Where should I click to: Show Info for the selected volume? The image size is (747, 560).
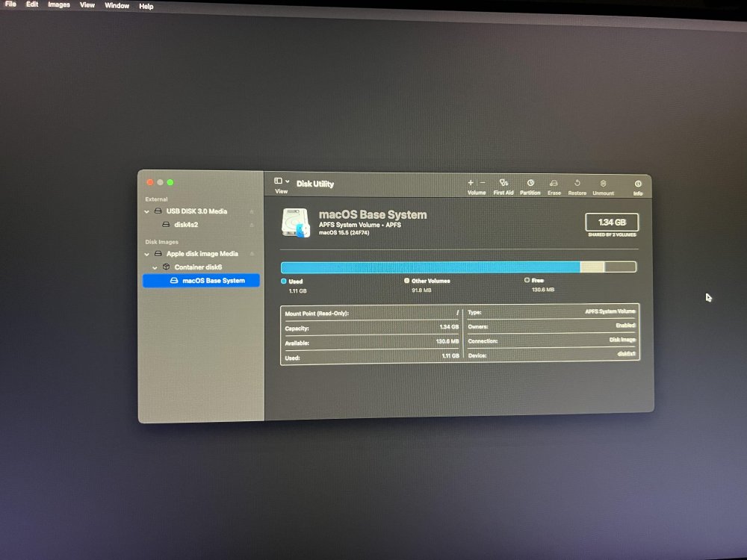638,187
